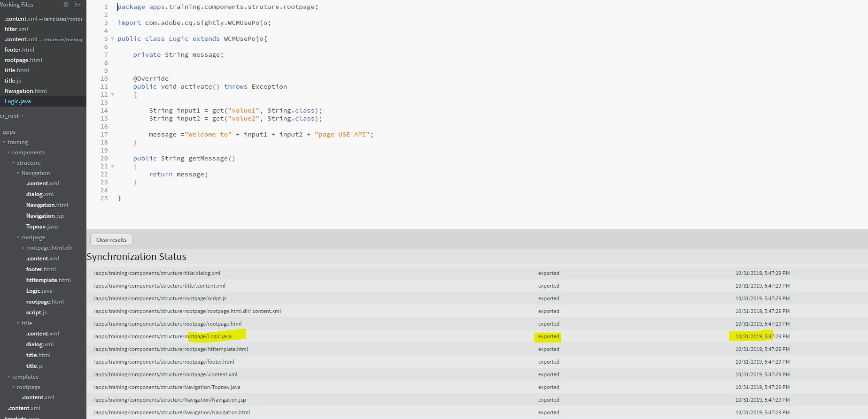Open the Working Files gear settings
This screenshot has width=868, height=419.
click(66, 5)
